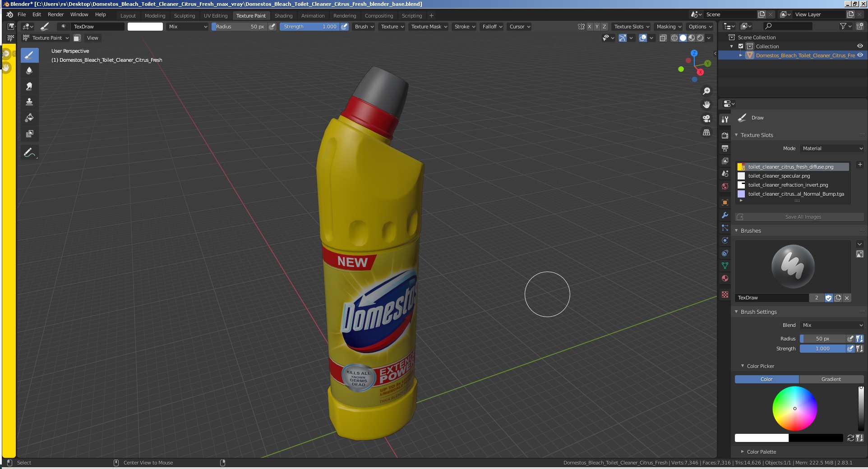The image size is (868, 469).
Task: Toggle Y axis symmetry
Action: pyautogui.click(x=597, y=27)
